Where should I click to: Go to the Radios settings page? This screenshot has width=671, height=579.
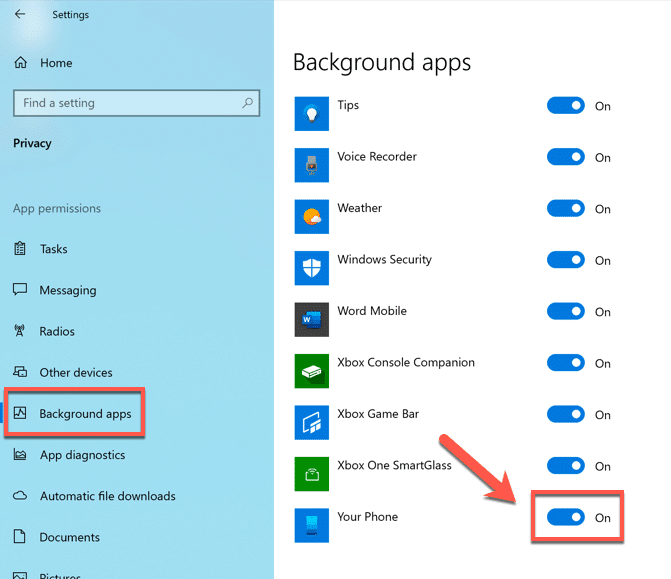coord(57,331)
